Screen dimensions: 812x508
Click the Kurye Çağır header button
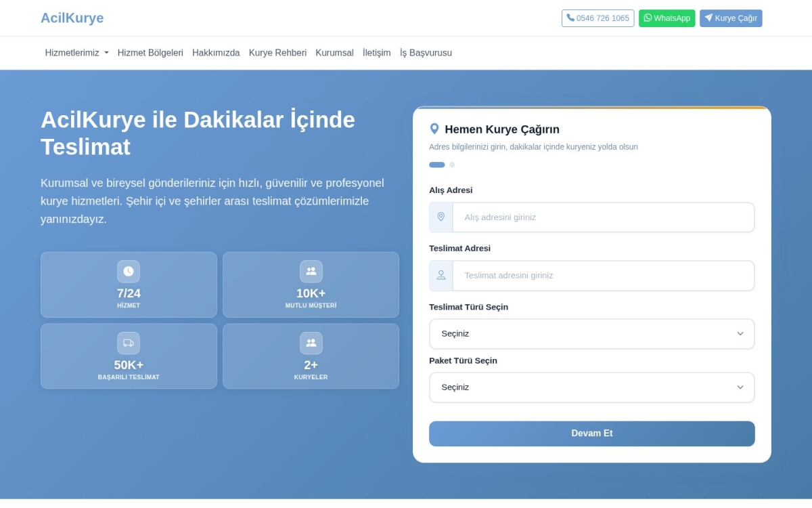pos(731,18)
